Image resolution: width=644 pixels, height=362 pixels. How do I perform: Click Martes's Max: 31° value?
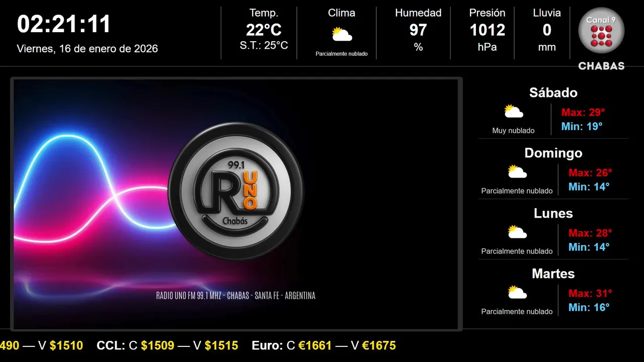[x=590, y=293]
